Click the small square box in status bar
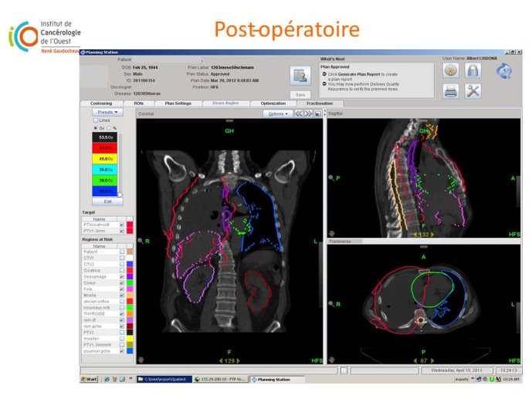 [344, 370]
